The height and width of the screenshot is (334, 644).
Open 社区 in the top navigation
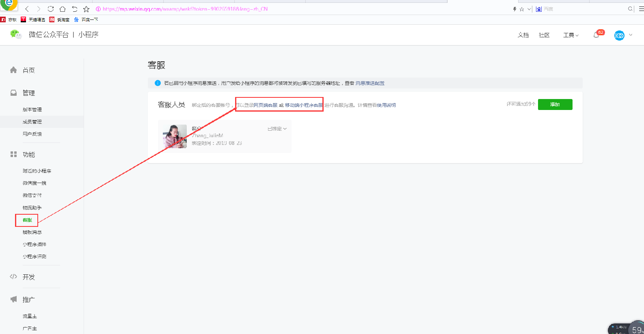(544, 35)
